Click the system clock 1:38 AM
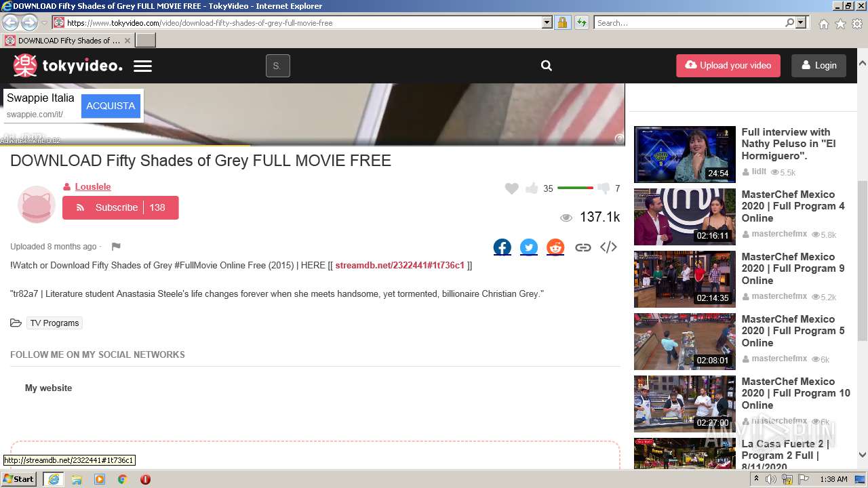 click(833, 479)
